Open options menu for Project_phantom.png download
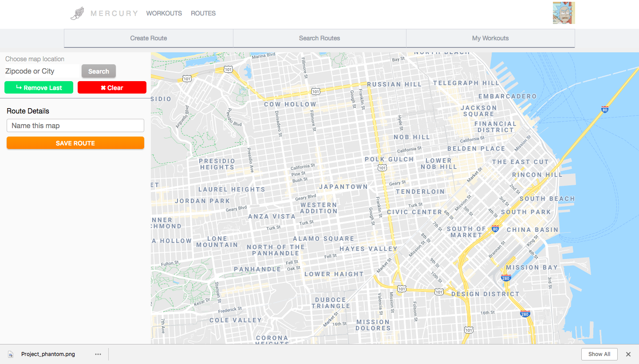 coord(98,354)
